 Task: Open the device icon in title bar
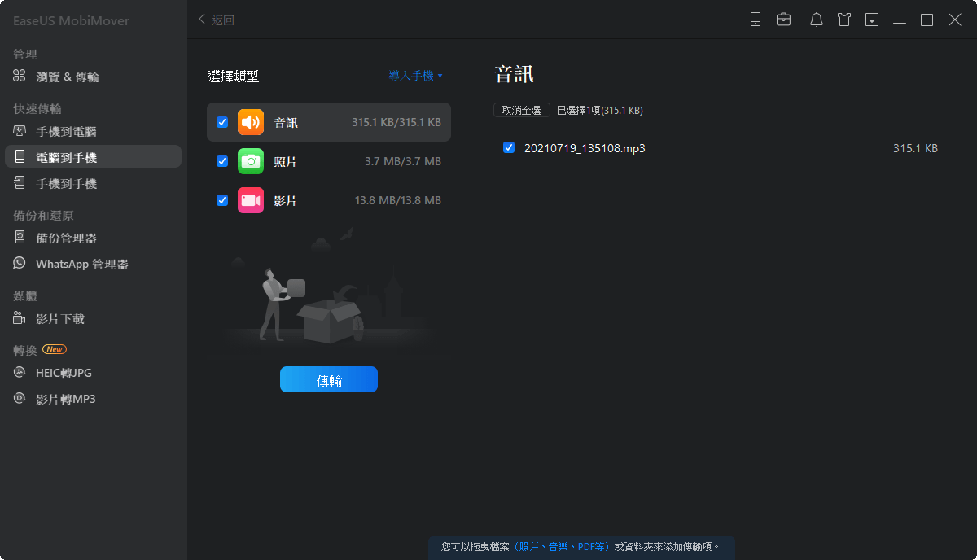click(756, 20)
